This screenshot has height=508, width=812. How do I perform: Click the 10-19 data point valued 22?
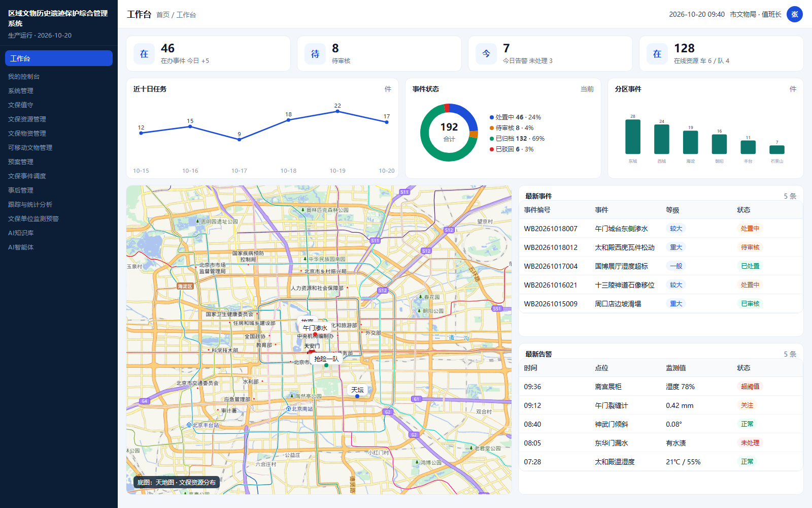point(337,111)
